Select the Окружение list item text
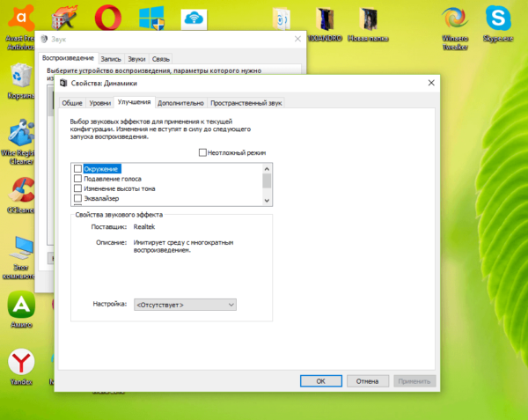The height and width of the screenshot is (420, 528). (101, 169)
